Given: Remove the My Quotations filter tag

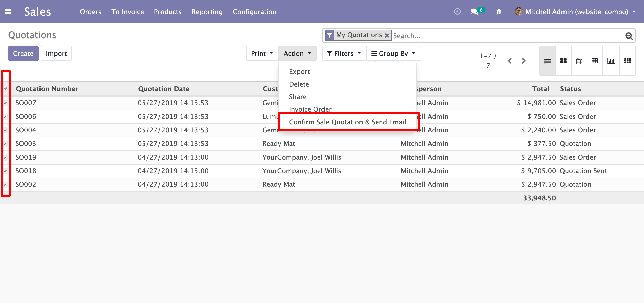Looking at the screenshot, I should pyautogui.click(x=387, y=35).
